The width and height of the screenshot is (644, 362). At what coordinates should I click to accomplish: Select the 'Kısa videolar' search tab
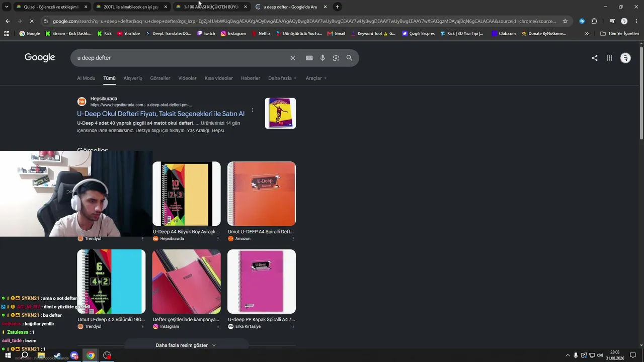coord(218,78)
